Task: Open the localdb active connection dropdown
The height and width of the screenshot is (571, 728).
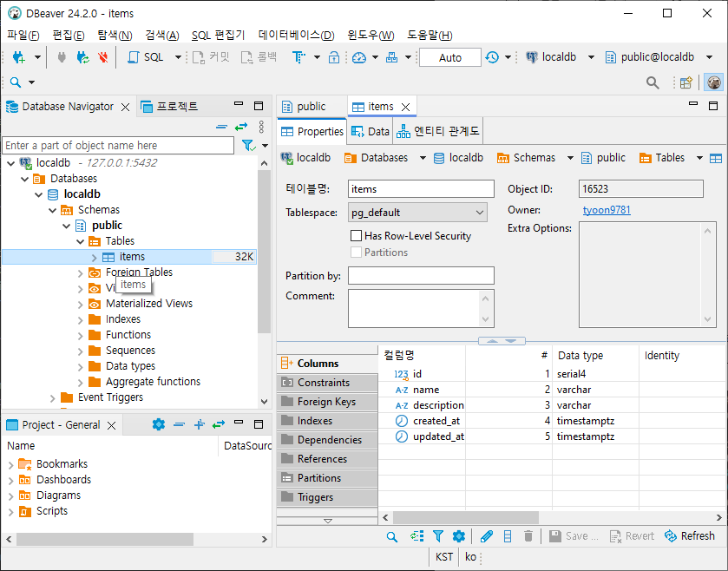Action: pyautogui.click(x=591, y=57)
